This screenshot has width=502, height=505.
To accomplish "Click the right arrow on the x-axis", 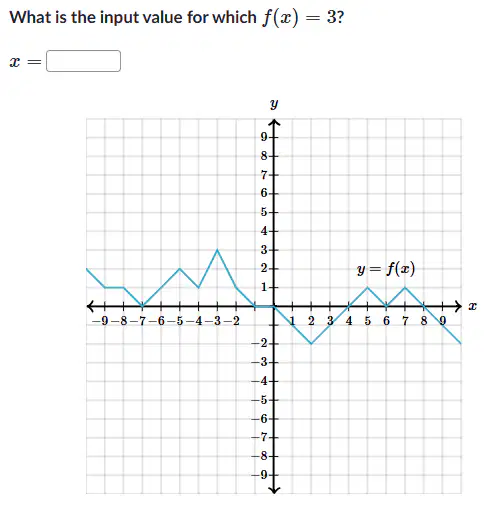I will point(458,306).
